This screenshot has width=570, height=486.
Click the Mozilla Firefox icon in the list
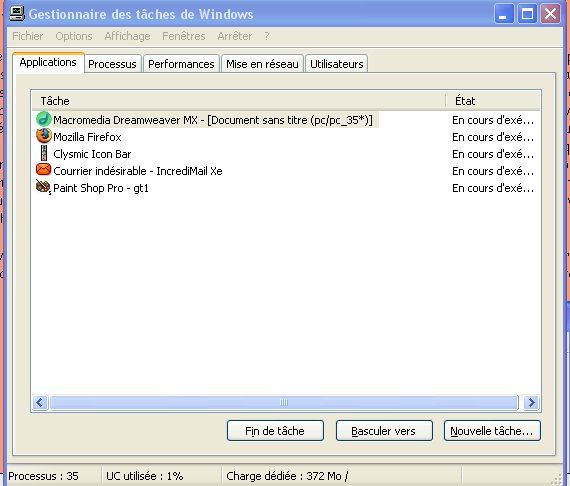pos(44,136)
